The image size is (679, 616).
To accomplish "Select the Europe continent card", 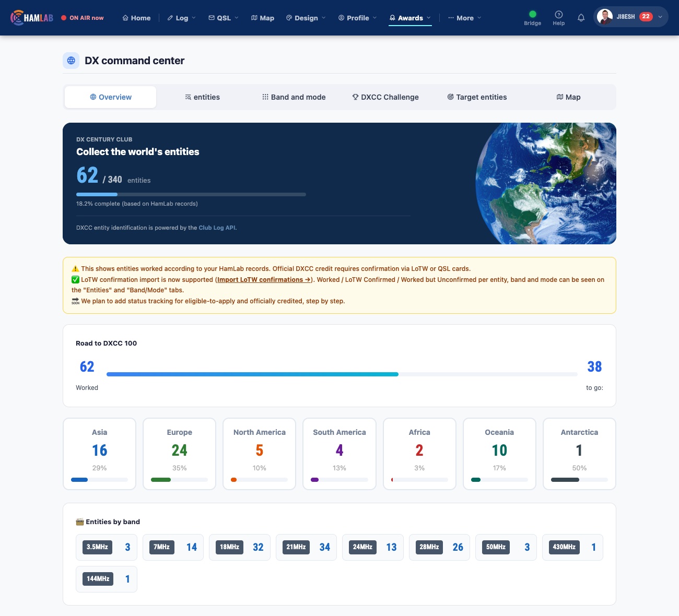I will tap(179, 454).
